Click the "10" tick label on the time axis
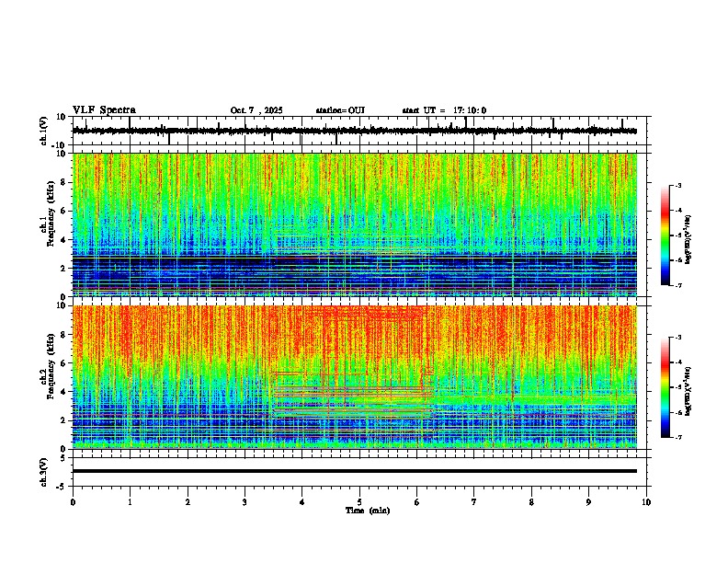This screenshot has width=728, height=563. [646, 502]
